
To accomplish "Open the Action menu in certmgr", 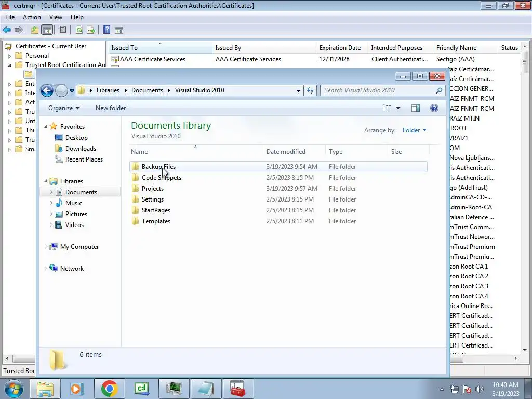I will click(32, 17).
